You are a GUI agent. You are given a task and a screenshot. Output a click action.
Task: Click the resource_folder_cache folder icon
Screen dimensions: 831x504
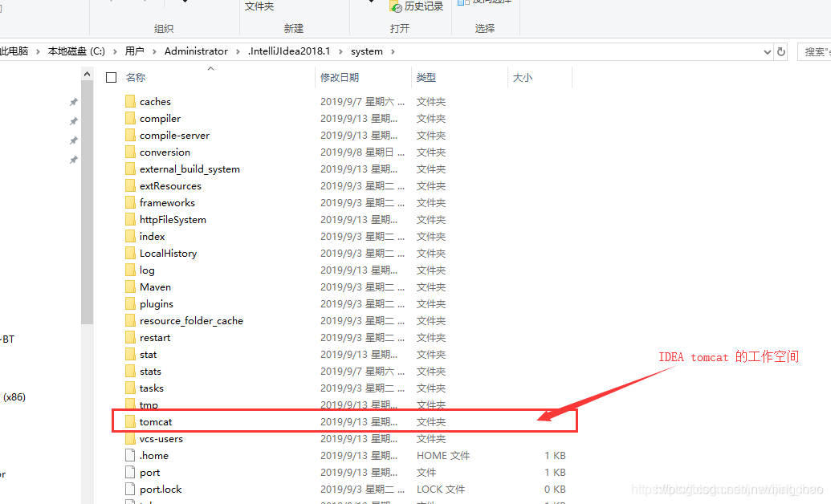pyautogui.click(x=130, y=321)
